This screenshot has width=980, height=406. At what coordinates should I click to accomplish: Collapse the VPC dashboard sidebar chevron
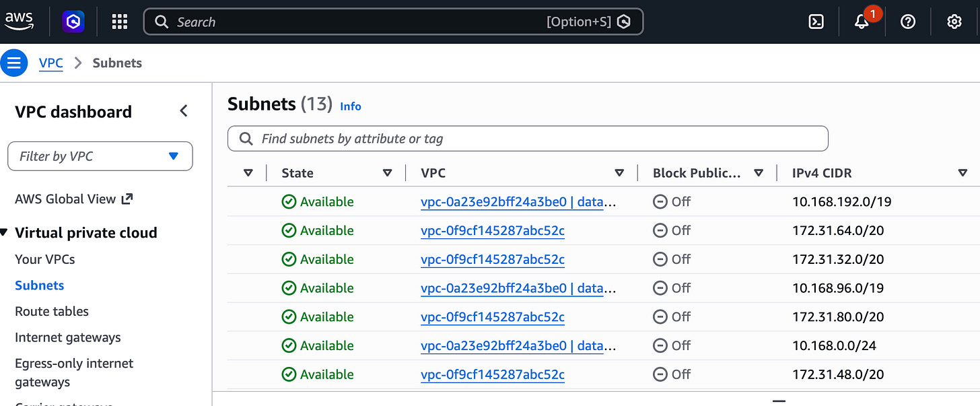pyautogui.click(x=183, y=111)
